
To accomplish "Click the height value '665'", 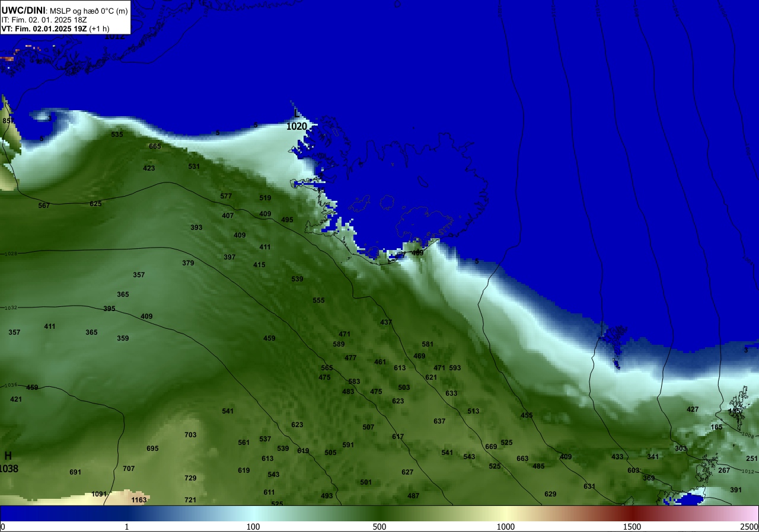I will [155, 146].
